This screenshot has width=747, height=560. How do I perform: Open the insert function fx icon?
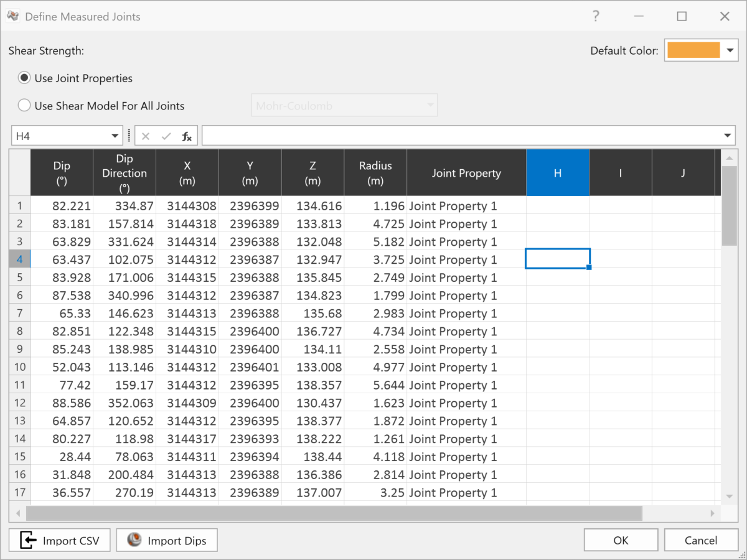pyautogui.click(x=187, y=136)
